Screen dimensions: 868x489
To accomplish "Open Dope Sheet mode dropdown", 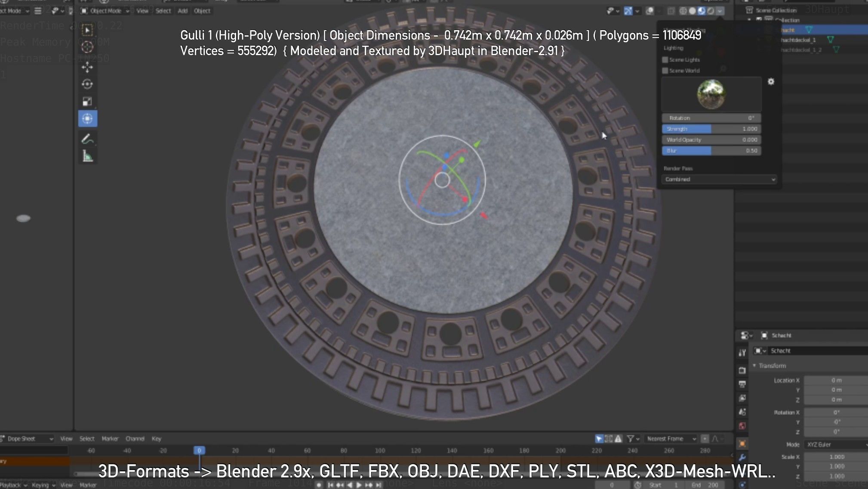I will pos(27,439).
